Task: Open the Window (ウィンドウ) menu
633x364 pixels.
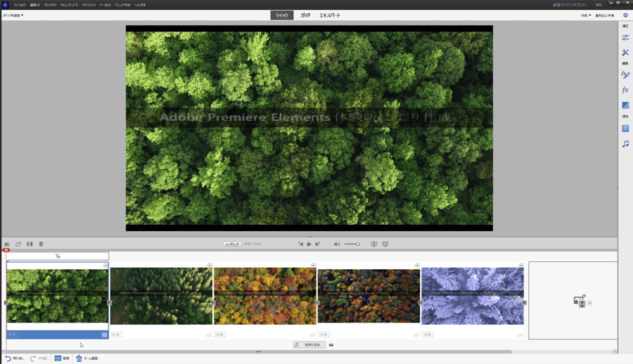Action: [x=122, y=5]
